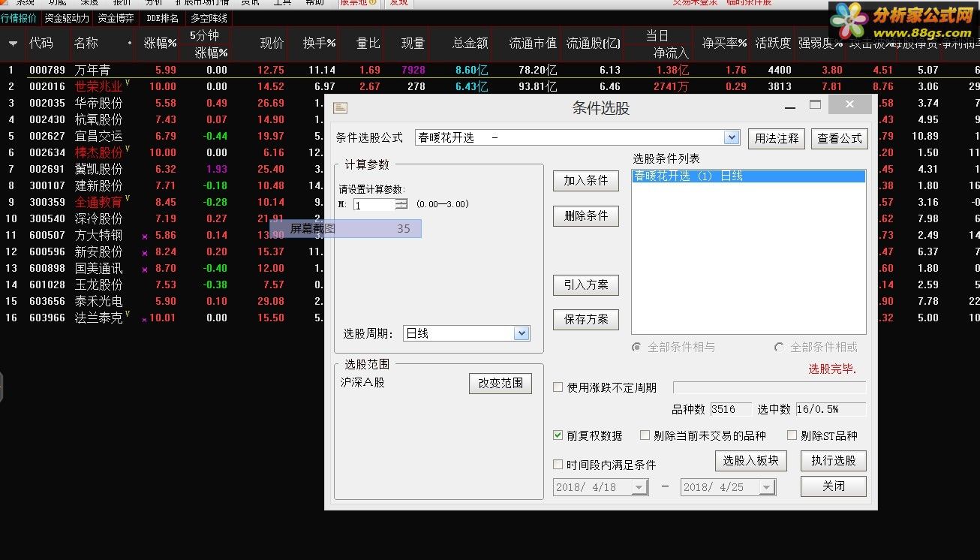Image resolution: width=980 pixels, height=560 pixels.
Task: Click the 条件选股 dialog title icon
Action: [341, 108]
